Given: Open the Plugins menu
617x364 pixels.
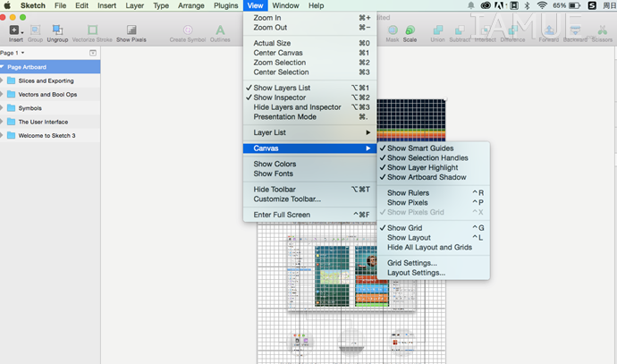Looking at the screenshot, I should 226,5.
